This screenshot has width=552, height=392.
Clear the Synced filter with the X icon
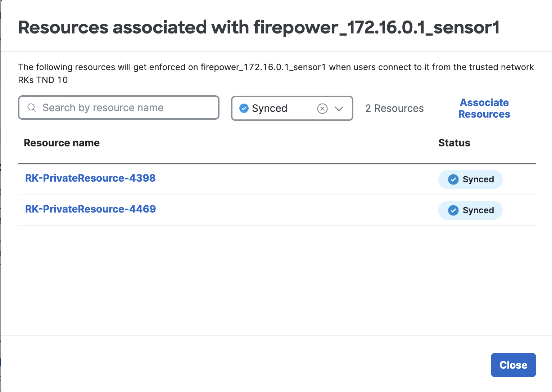tap(322, 108)
